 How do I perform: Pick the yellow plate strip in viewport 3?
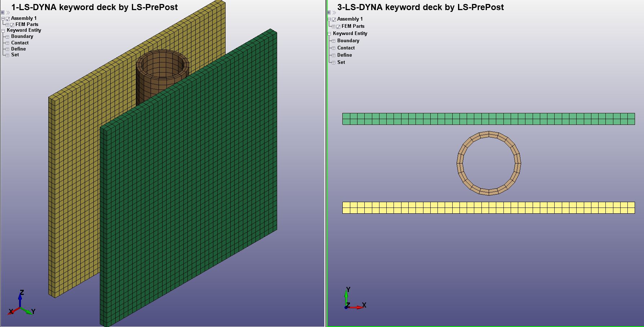(x=488, y=208)
